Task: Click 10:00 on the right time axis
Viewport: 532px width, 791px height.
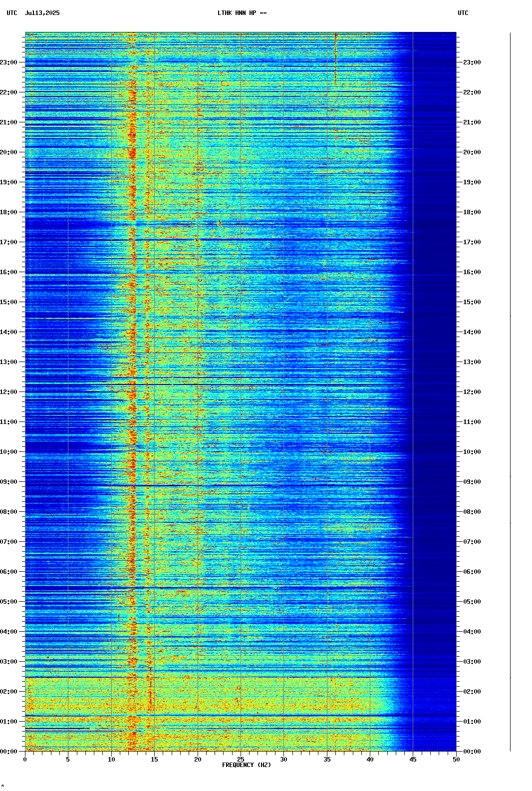Action: pyautogui.click(x=472, y=452)
